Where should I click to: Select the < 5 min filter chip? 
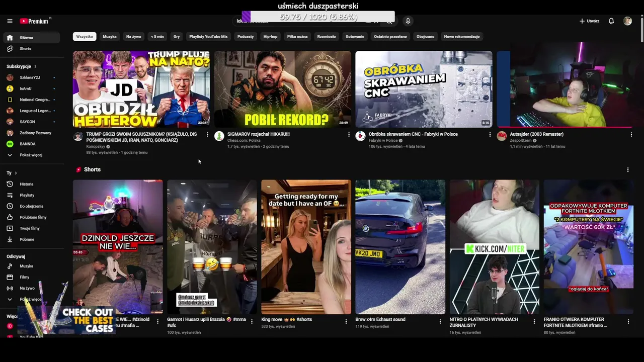(157, 37)
